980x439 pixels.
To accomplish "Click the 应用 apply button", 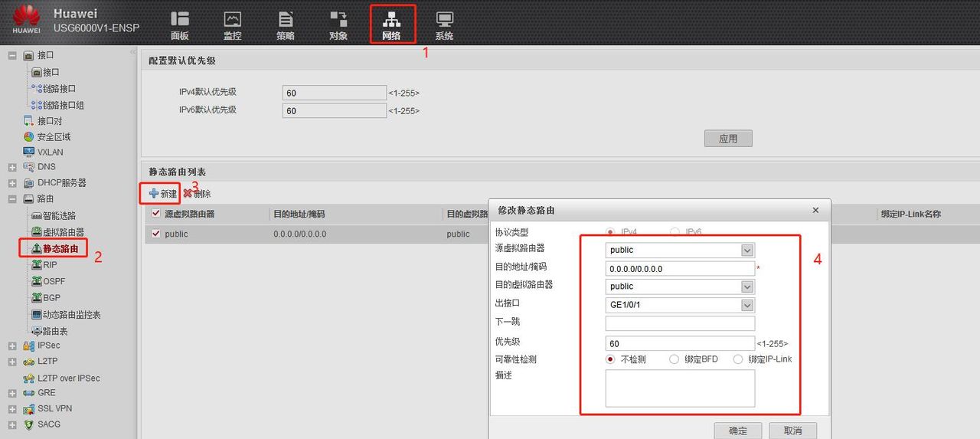I will pos(728,139).
